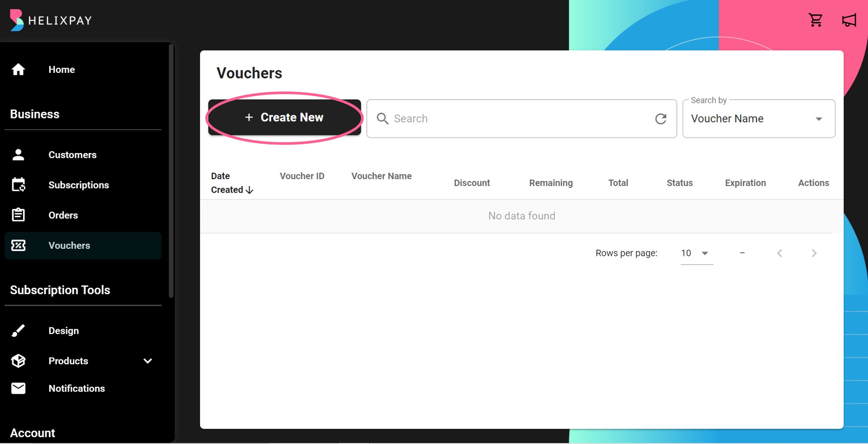
Task: Select Vouchers in the sidebar
Action: [x=83, y=245]
